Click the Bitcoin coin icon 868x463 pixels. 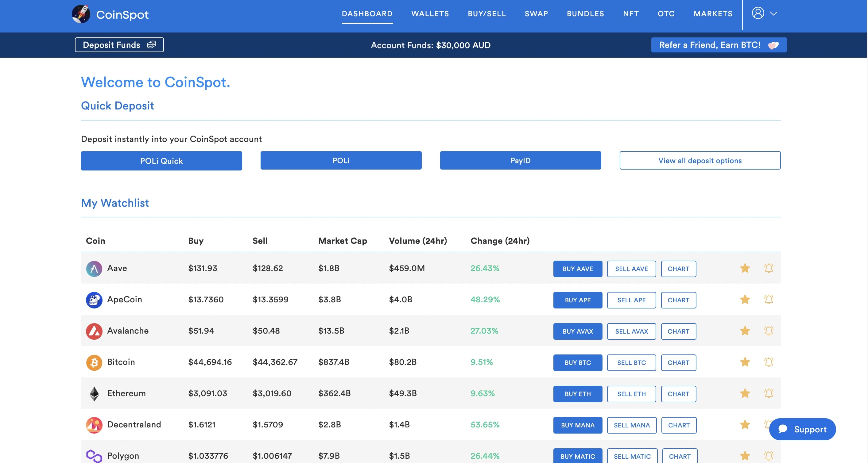94,362
